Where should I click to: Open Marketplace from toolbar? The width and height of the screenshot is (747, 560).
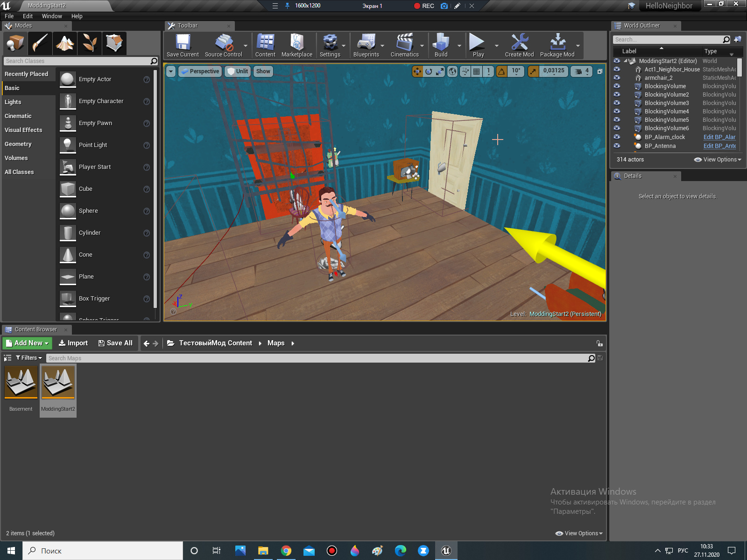tap(297, 46)
